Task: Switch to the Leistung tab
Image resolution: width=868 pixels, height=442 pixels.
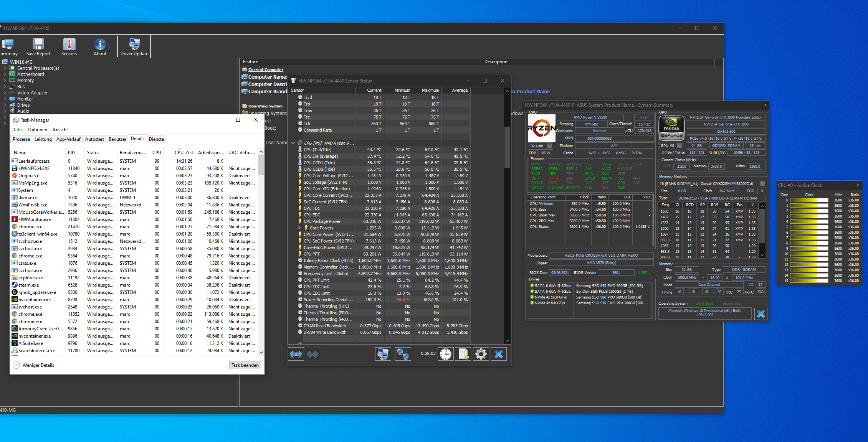Action: point(43,139)
